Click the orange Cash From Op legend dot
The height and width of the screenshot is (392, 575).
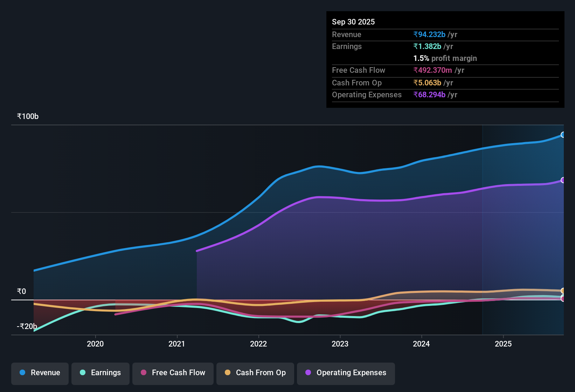[x=228, y=373]
